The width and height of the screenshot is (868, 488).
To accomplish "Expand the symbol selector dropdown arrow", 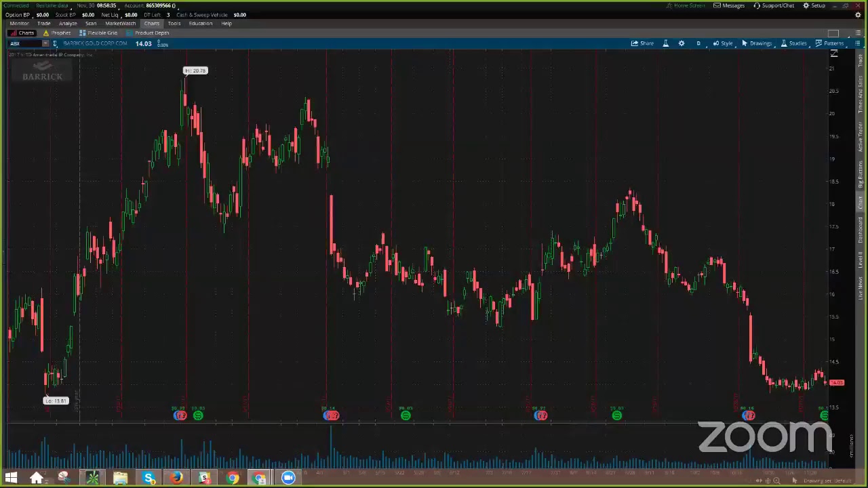I will tap(45, 43).
